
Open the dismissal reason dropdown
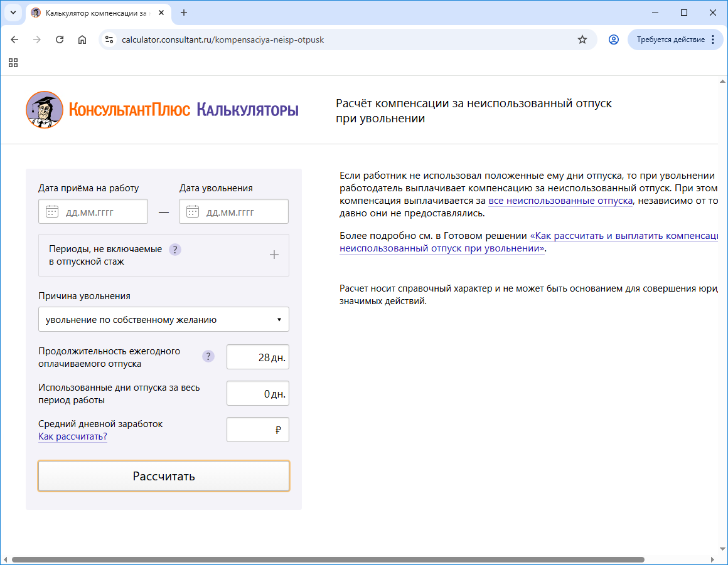(x=163, y=319)
